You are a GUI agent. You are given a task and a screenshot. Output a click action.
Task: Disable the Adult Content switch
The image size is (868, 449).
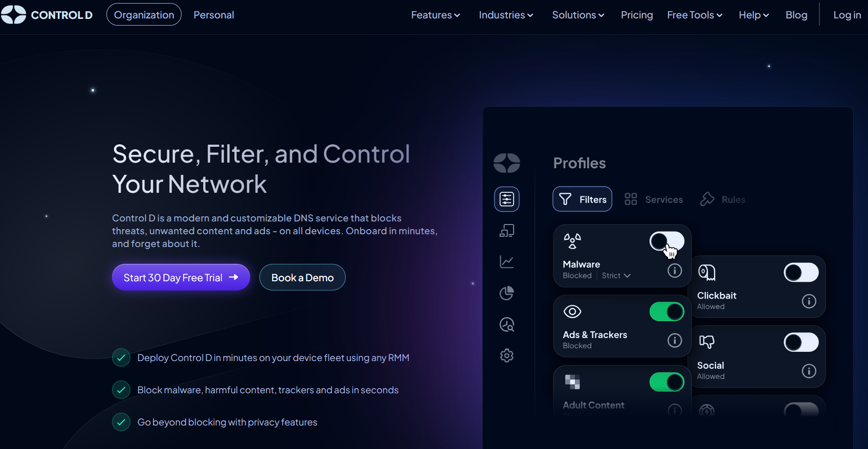coord(667,382)
